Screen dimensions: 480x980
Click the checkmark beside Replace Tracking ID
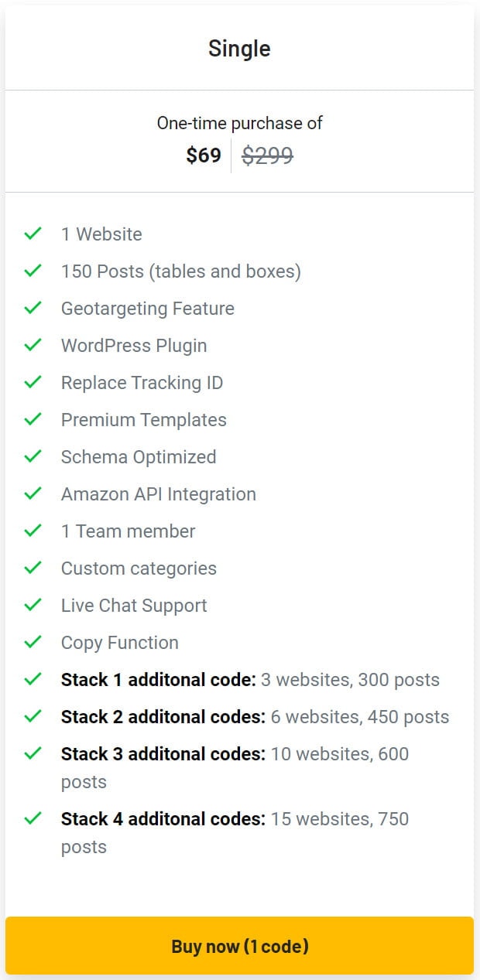click(33, 382)
